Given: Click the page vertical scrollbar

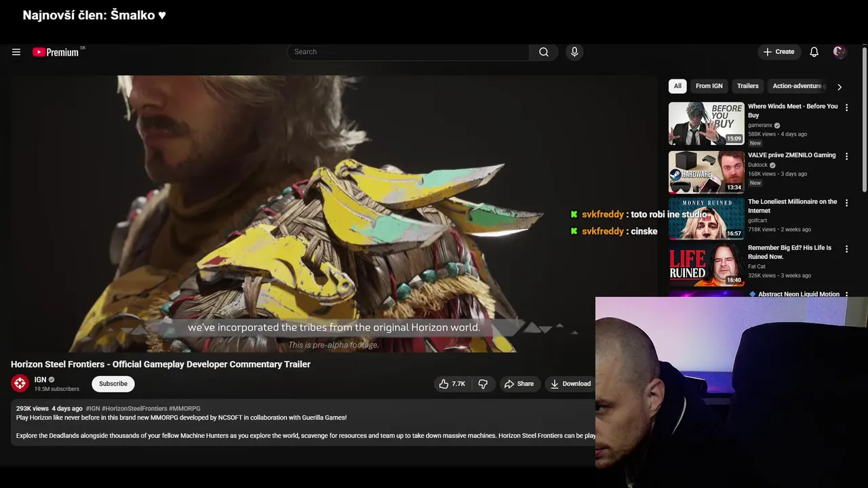Looking at the screenshot, I should point(864,119).
